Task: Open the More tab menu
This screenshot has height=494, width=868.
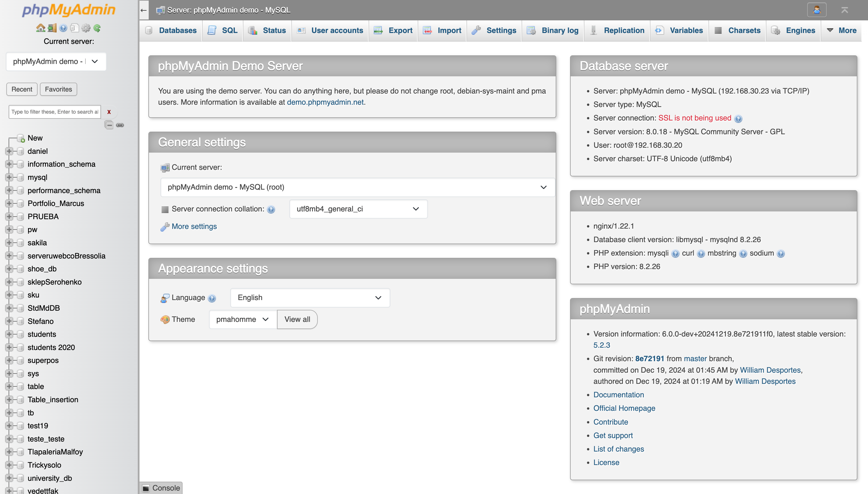Action: (842, 30)
